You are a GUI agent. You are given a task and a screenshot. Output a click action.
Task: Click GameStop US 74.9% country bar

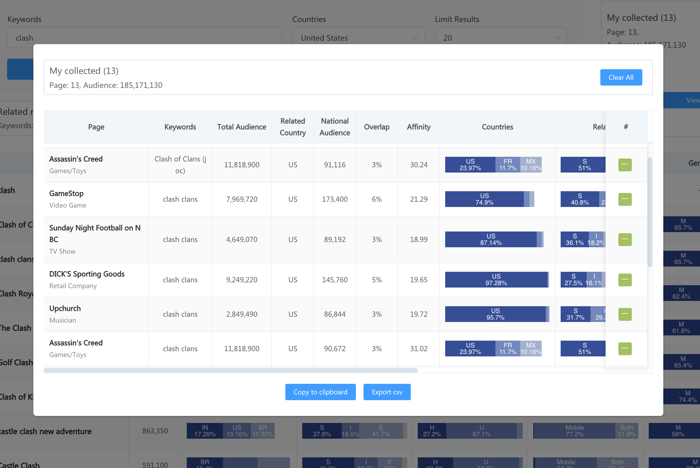coord(484,199)
